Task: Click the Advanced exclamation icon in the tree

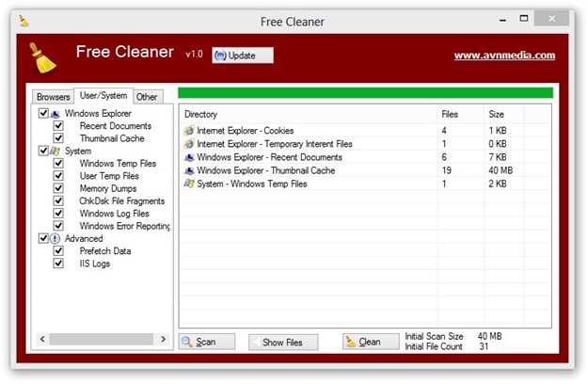Action: (56, 238)
